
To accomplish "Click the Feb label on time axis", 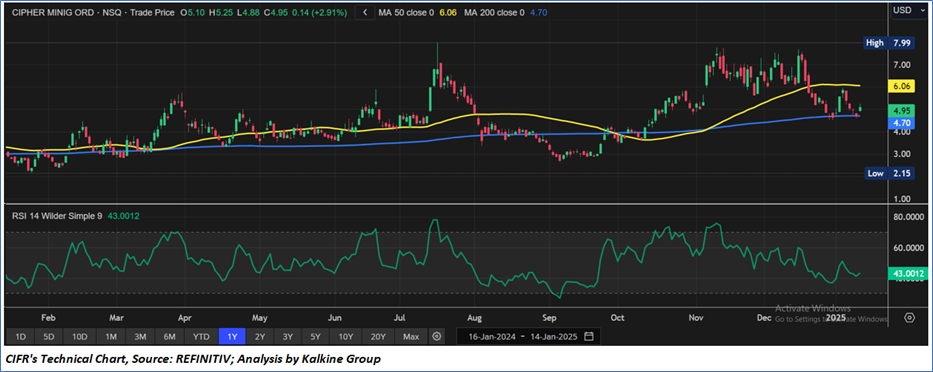I will click(x=49, y=318).
